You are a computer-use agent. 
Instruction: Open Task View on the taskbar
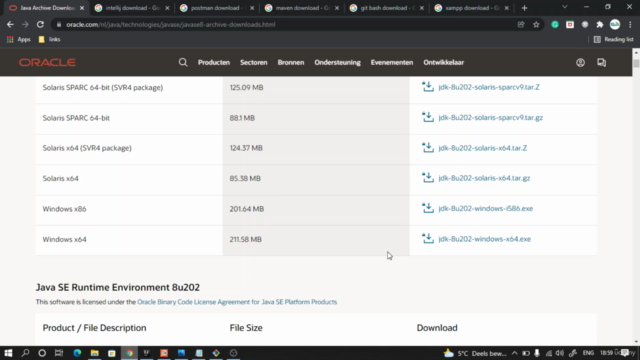(59, 353)
